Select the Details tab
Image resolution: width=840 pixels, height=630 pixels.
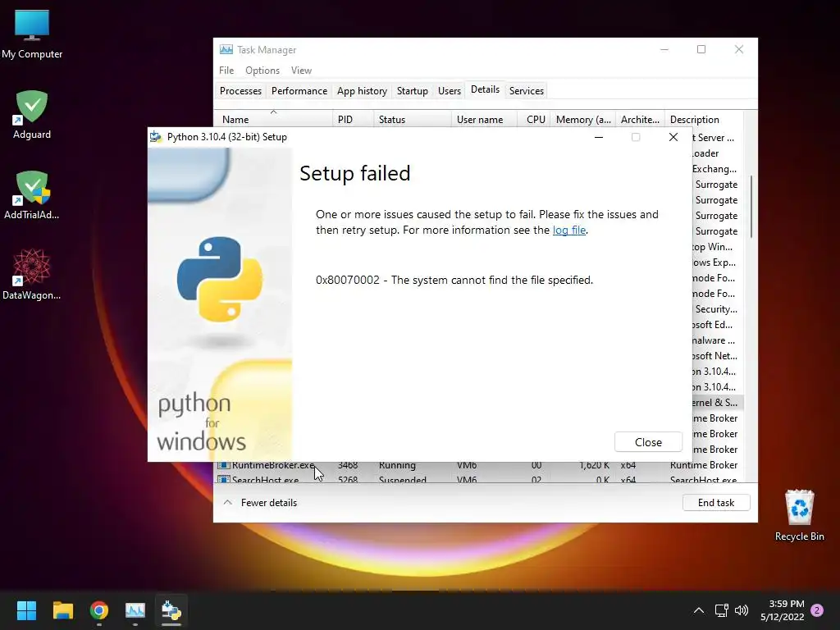(485, 89)
